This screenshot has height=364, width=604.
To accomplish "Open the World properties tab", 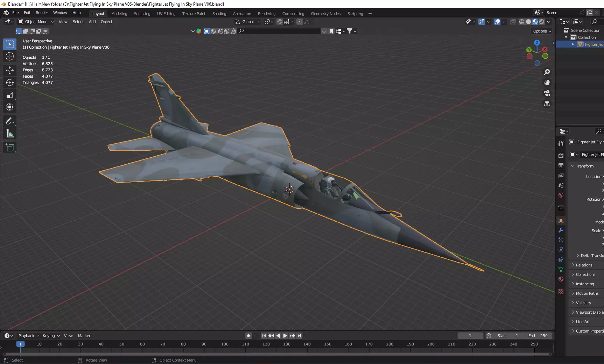I will 561,195.
